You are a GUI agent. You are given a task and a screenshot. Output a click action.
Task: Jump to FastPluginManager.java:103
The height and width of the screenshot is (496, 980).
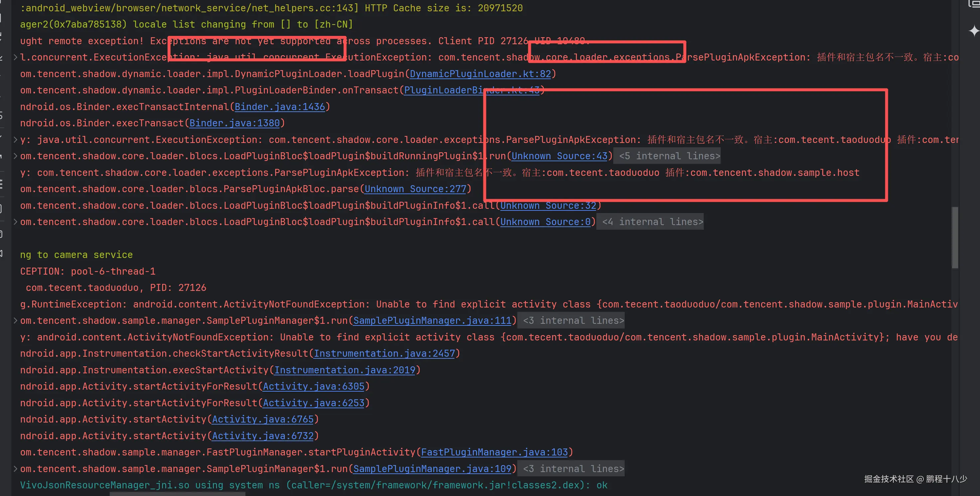tap(494, 452)
